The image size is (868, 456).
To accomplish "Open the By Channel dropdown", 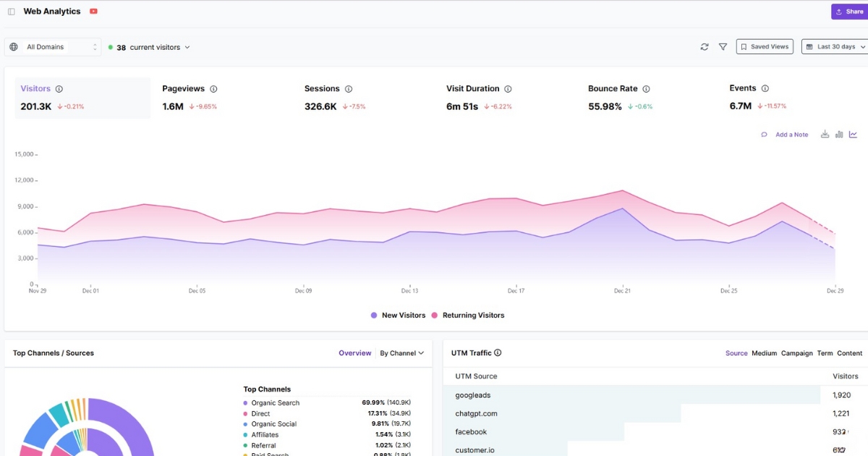I will [401, 352].
